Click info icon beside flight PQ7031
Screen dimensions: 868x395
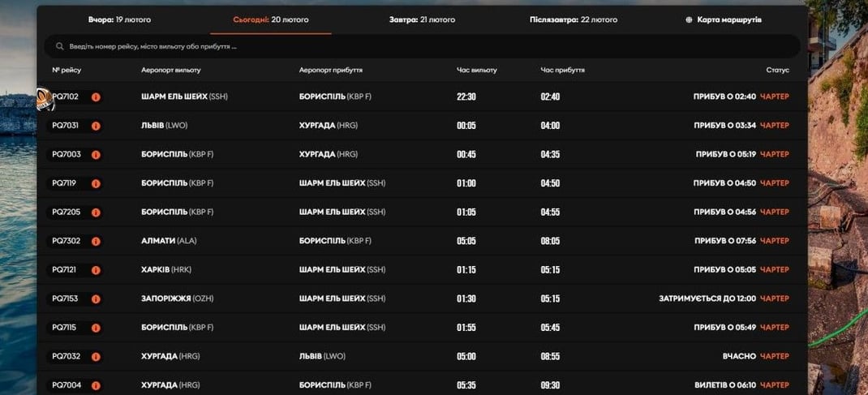[96, 126]
